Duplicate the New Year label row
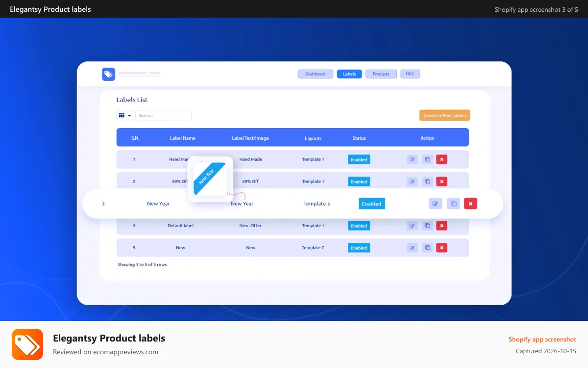Screen dimensions: 588x368 [x=453, y=204]
